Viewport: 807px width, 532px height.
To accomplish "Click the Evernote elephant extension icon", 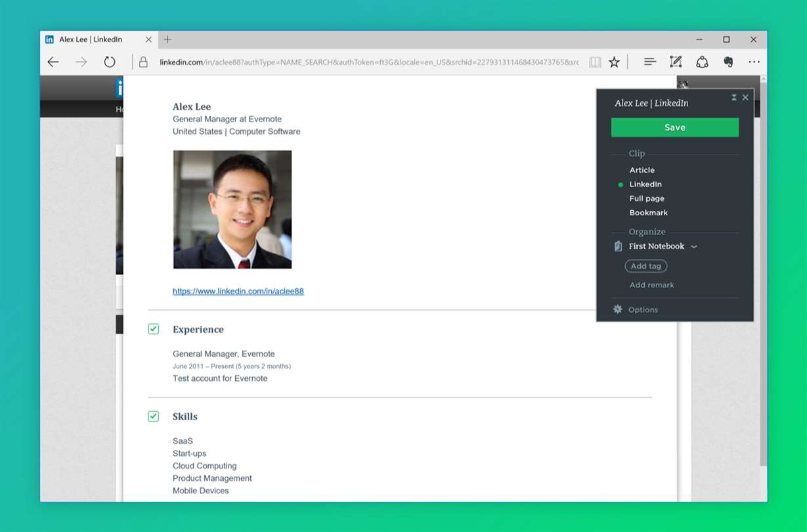I will click(x=728, y=62).
